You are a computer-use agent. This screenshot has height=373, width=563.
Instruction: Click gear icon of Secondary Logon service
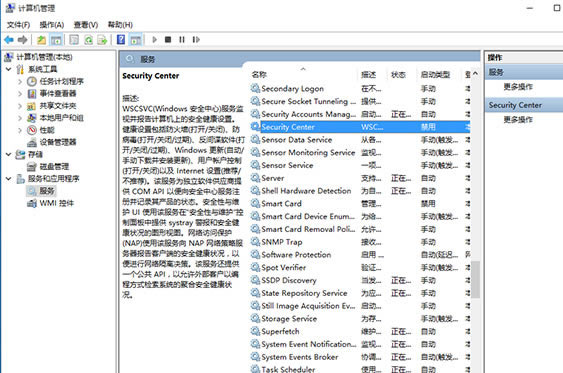(255, 88)
